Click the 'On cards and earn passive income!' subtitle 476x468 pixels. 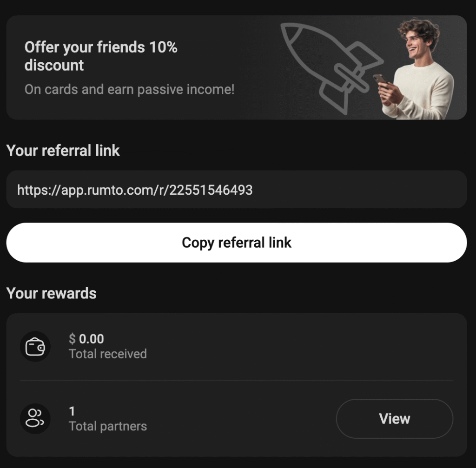(x=130, y=90)
